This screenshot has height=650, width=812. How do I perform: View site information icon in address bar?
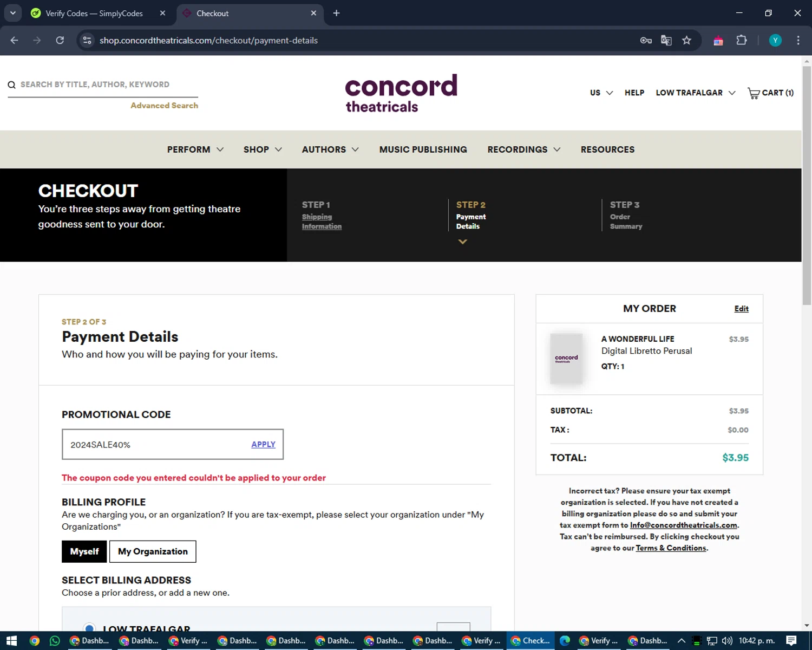pos(87,40)
